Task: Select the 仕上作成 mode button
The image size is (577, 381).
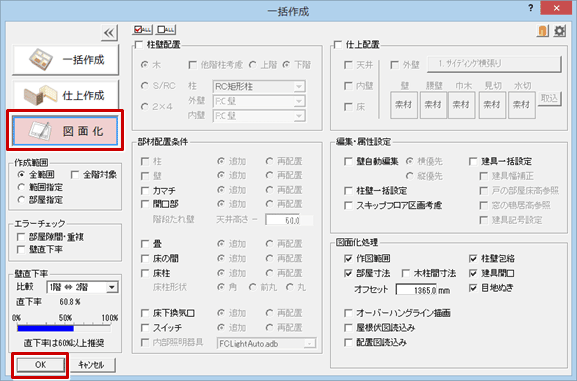Action: (66, 95)
